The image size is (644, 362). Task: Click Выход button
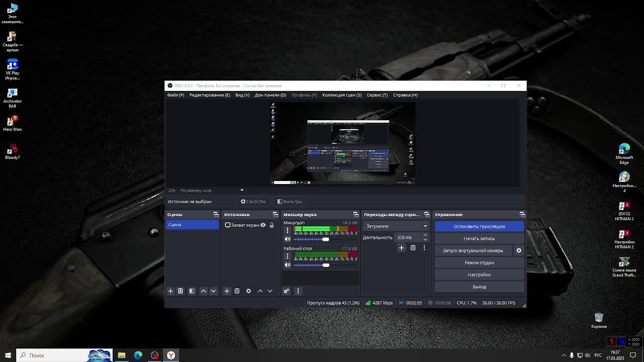pyautogui.click(x=479, y=287)
